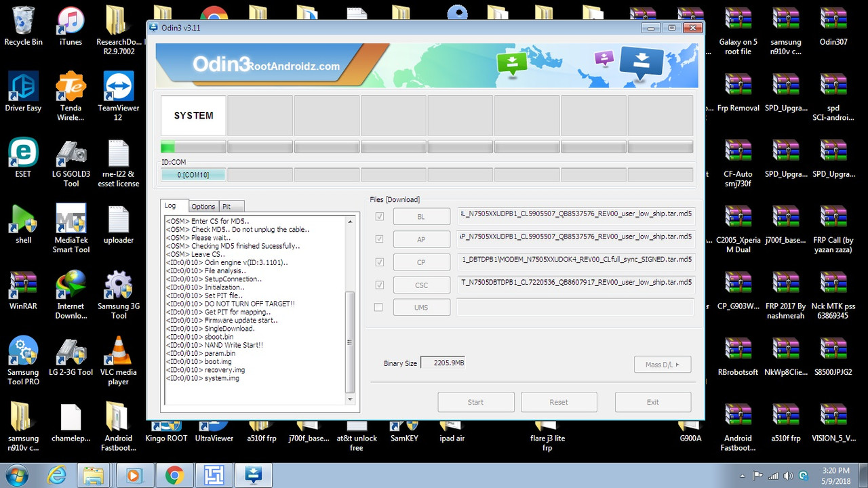Launch iTunes from the desktop
868x488 pixels.
tap(71, 26)
